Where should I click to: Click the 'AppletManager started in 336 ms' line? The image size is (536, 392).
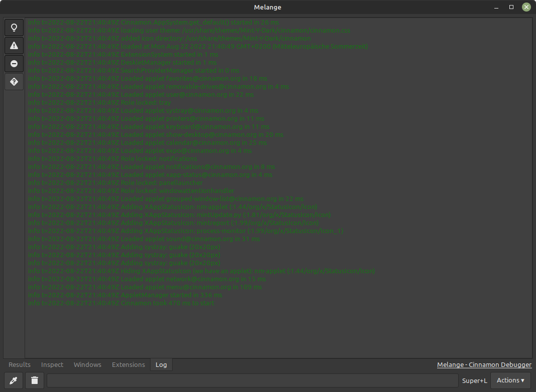pos(125,295)
